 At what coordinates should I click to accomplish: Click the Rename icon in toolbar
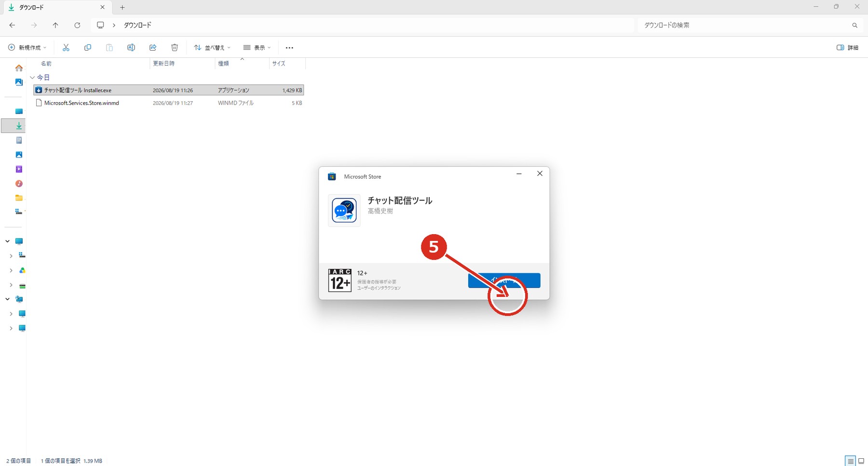point(131,48)
